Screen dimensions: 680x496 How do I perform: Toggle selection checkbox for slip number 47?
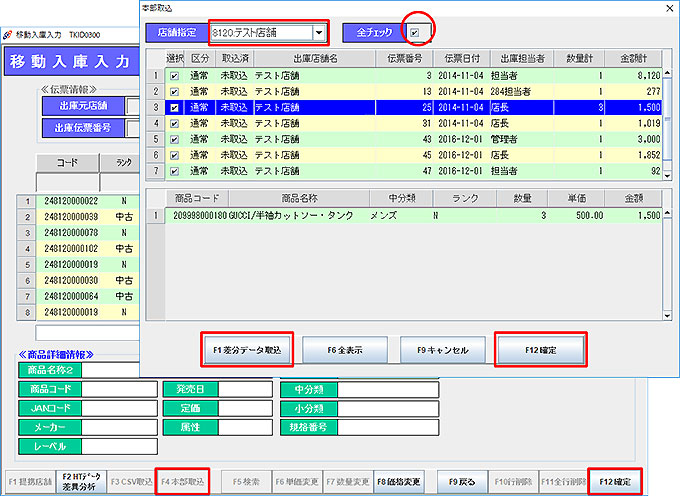click(x=174, y=171)
